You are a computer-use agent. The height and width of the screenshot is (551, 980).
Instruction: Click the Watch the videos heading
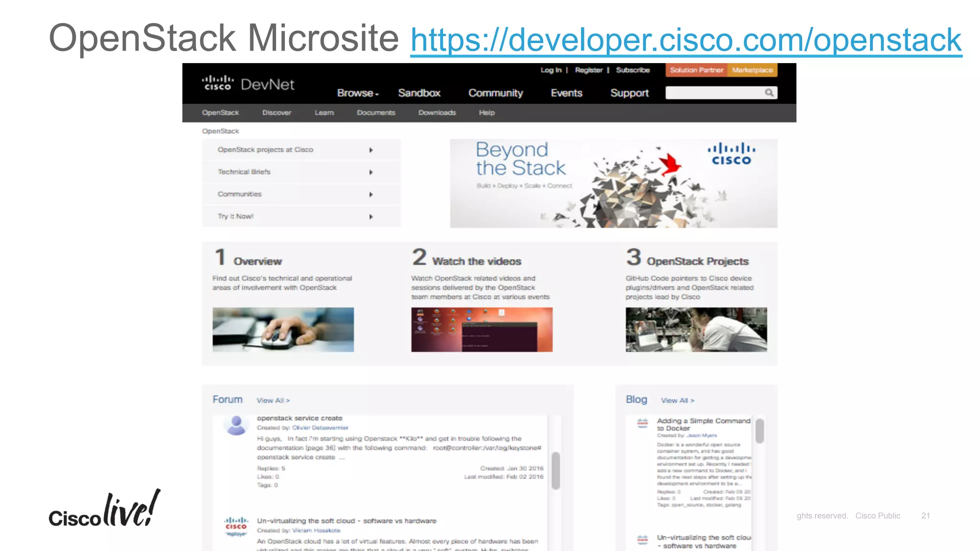(477, 261)
